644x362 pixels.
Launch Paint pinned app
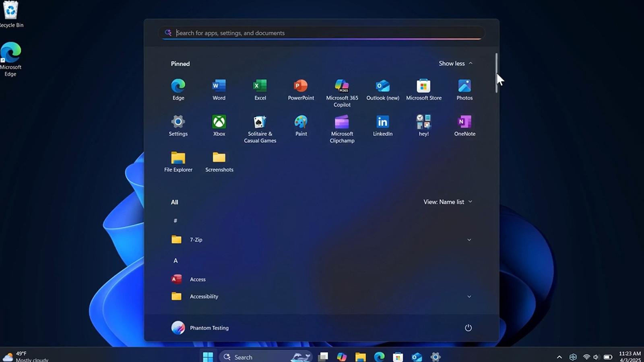coord(301,125)
